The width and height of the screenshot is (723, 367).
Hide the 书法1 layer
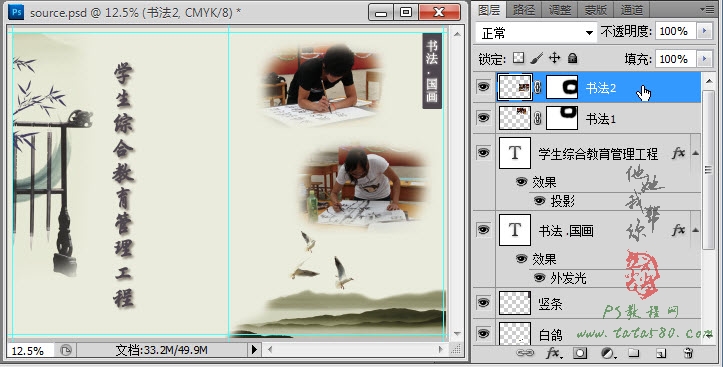click(x=483, y=118)
